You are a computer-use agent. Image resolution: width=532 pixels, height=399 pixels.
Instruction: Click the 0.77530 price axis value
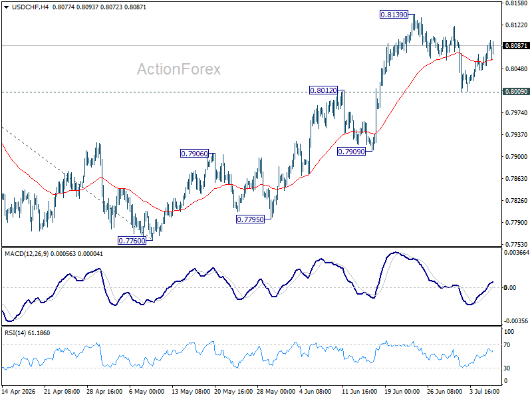click(x=516, y=244)
